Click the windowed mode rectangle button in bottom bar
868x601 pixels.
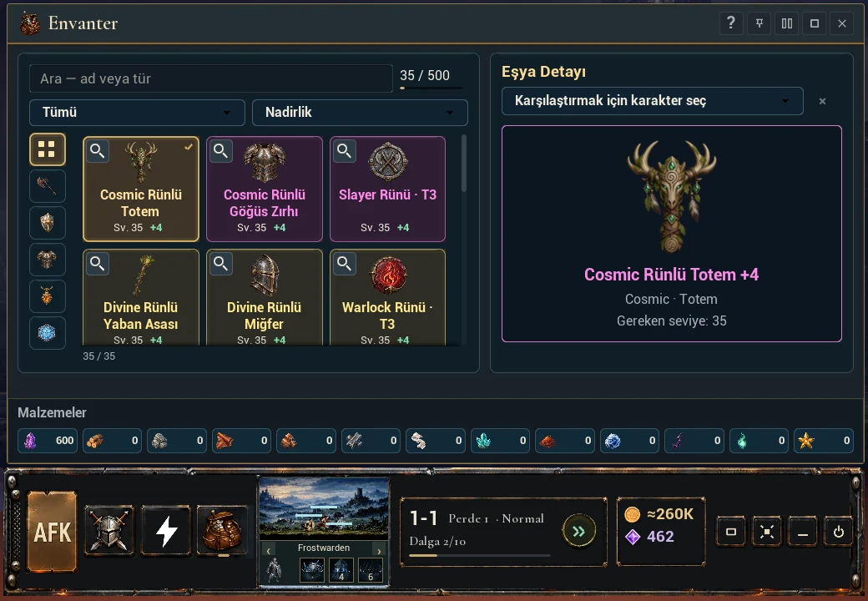[x=731, y=532]
